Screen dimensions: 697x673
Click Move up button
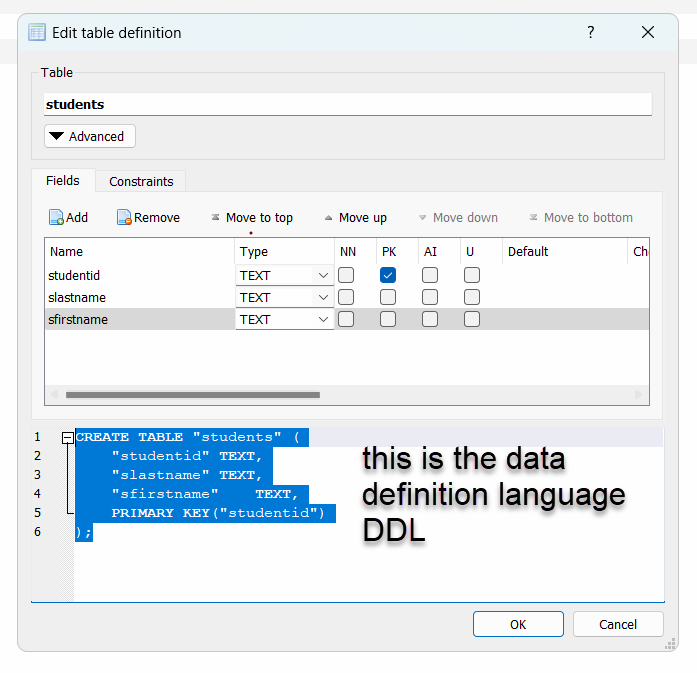click(356, 217)
